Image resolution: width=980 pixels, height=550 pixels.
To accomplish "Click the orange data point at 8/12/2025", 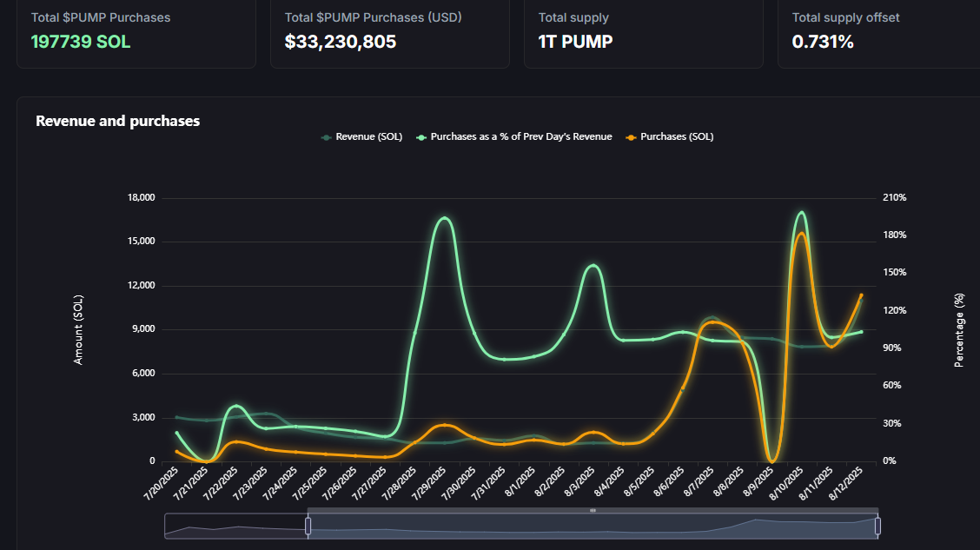I will pyautogui.click(x=861, y=295).
